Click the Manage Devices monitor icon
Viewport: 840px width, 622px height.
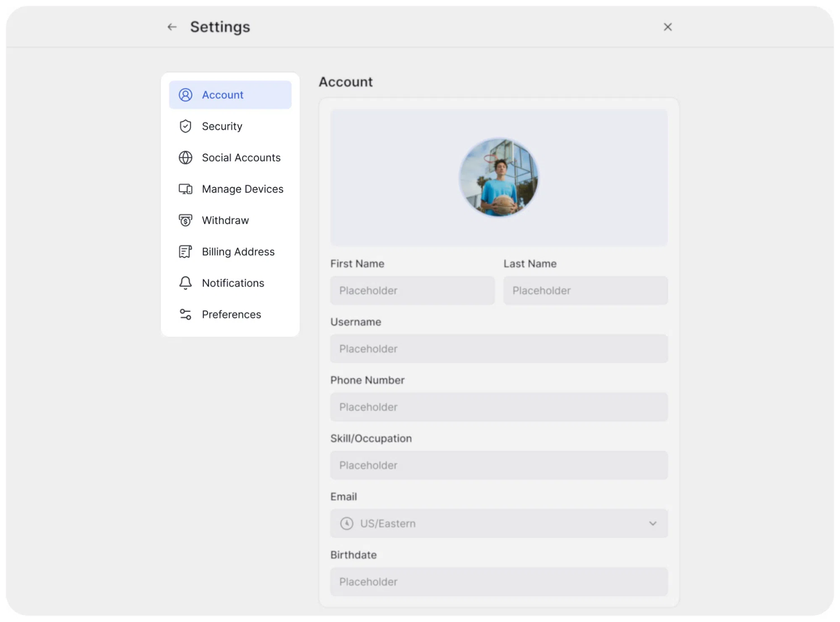click(185, 189)
